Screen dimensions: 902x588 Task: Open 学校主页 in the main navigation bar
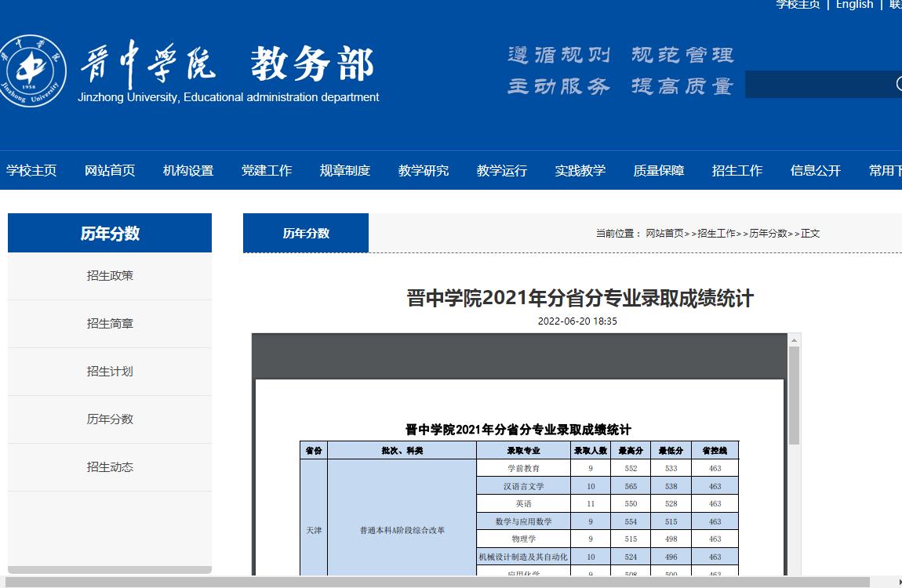tap(31, 170)
